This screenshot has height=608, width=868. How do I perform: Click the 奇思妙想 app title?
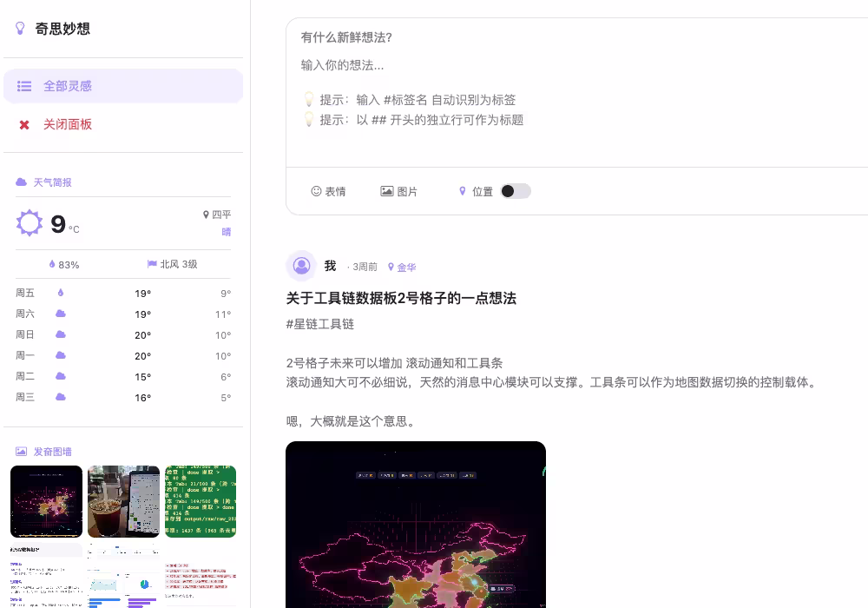point(62,29)
